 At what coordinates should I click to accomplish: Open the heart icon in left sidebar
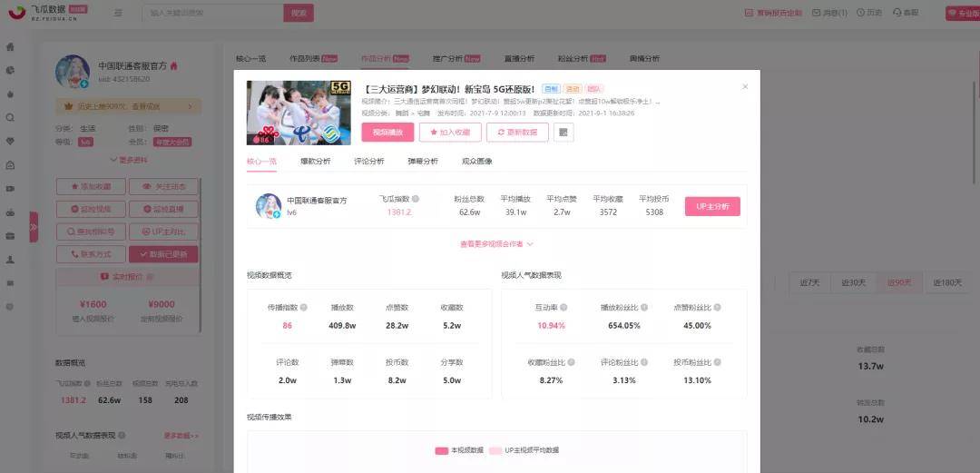pyautogui.click(x=10, y=142)
